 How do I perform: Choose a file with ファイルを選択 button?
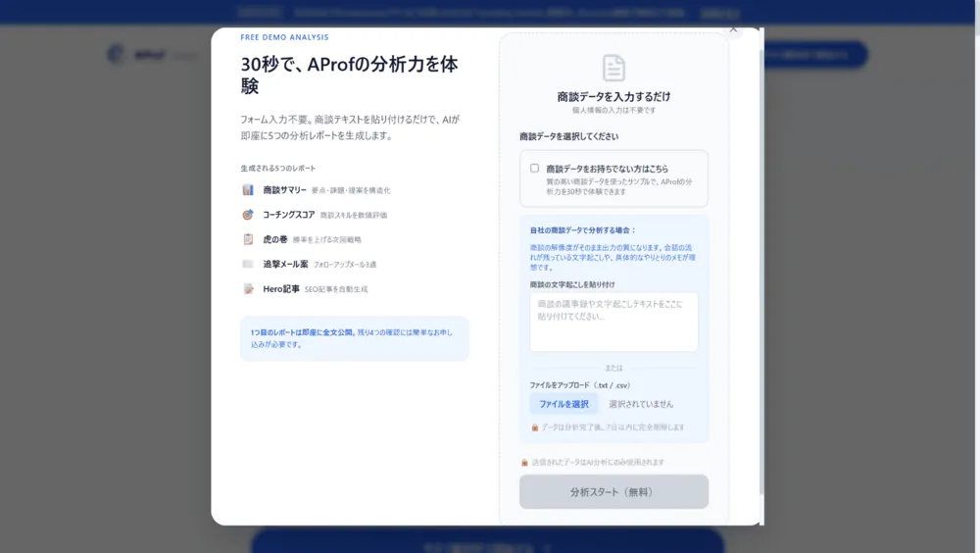(563, 404)
